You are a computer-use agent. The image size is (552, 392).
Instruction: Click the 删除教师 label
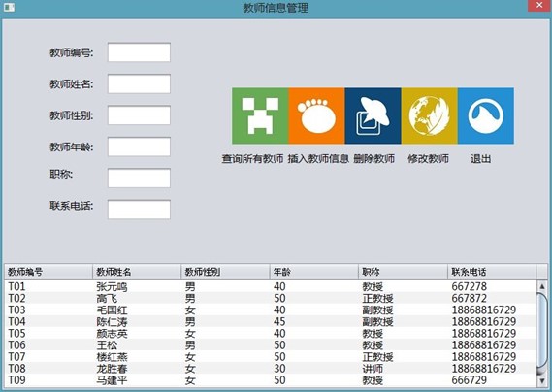(373, 159)
